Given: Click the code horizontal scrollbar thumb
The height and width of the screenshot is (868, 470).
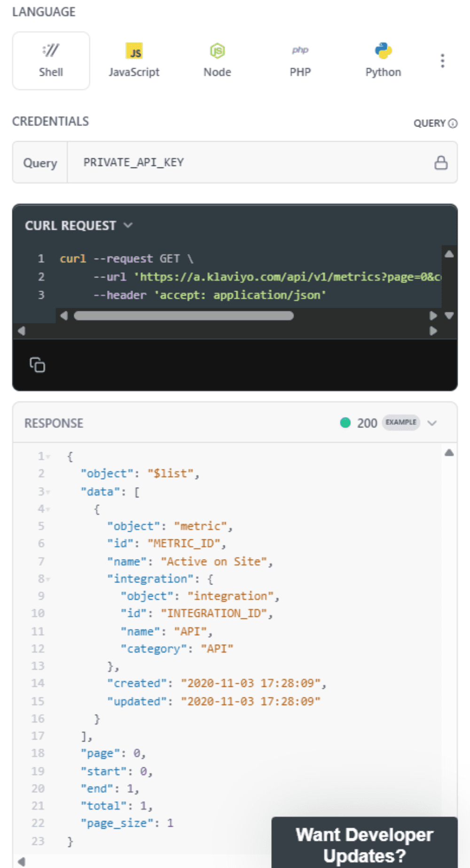Looking at the screenshot, I should [x=184, y=316].
